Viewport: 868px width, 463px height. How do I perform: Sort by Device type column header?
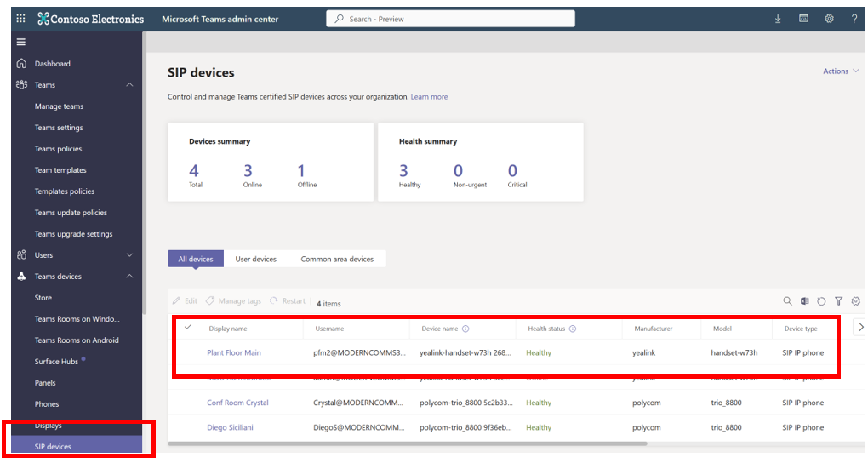coord(801,329)
